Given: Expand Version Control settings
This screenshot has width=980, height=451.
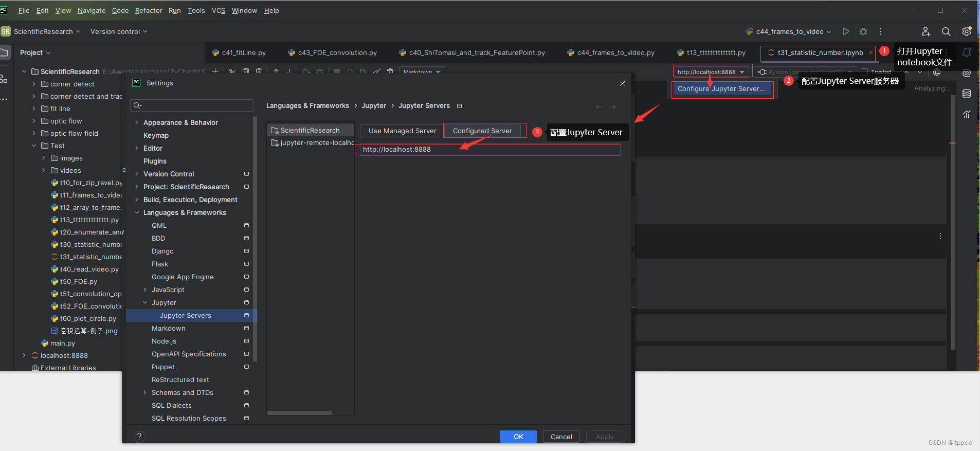Looking at the screenshot, I should (137, 174).
